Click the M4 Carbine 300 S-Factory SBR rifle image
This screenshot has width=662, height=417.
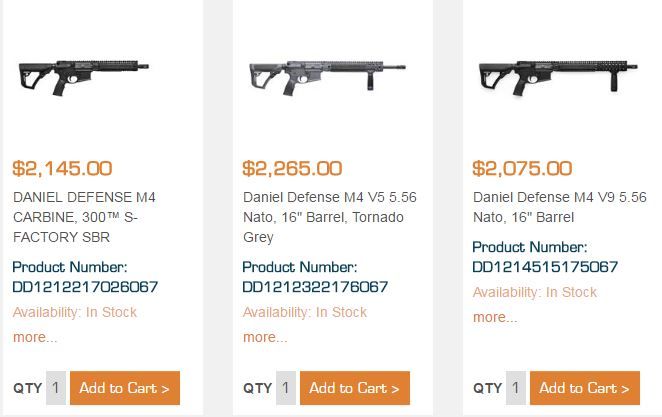click(84, 77)
